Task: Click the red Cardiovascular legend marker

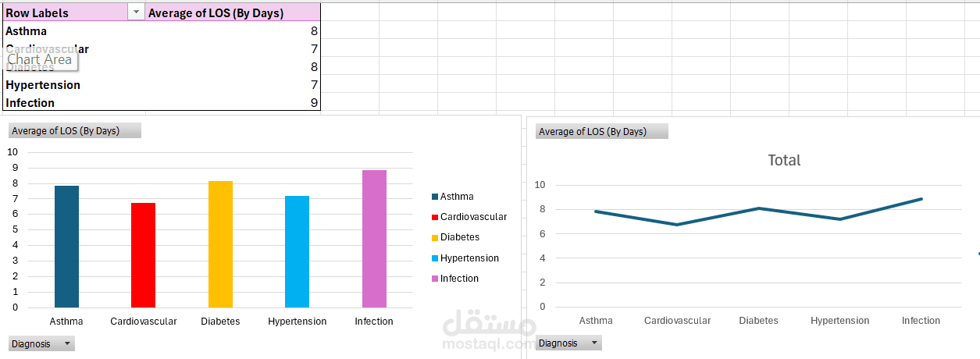Action: tap(435, 217)
